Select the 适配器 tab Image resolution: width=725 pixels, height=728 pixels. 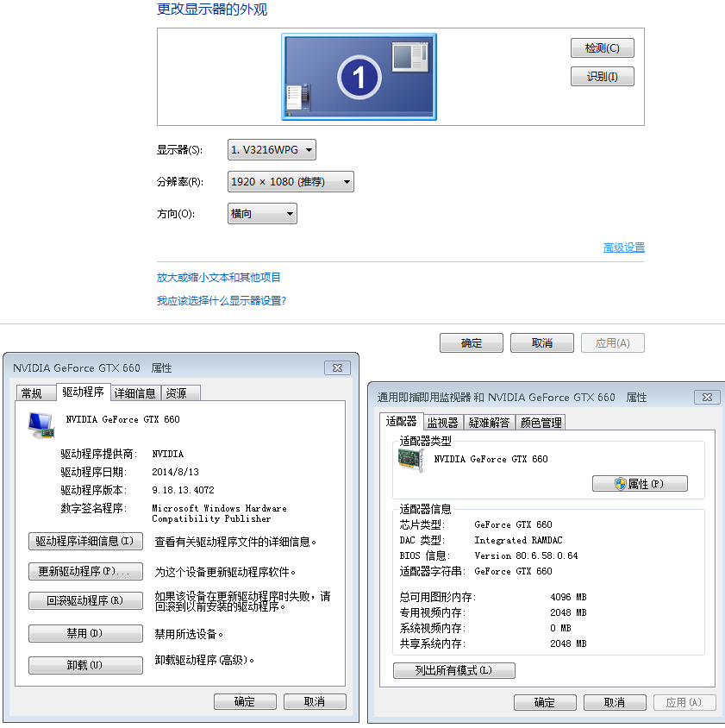401,421
